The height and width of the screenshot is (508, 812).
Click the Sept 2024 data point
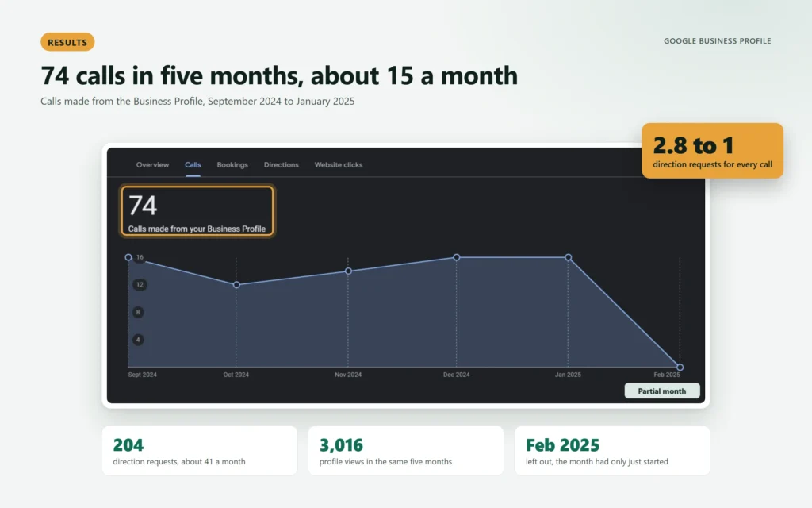(x=128, y=257)
